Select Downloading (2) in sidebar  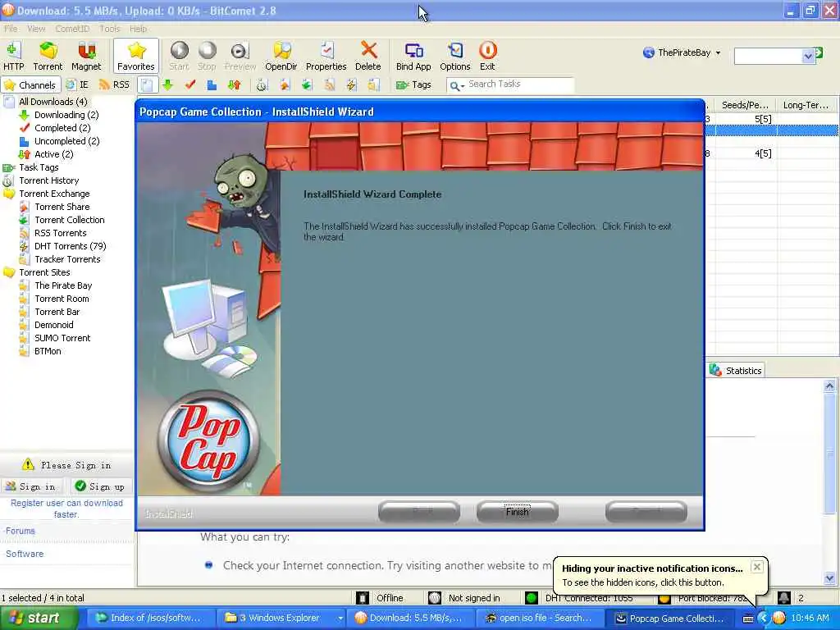pos(66,115)
